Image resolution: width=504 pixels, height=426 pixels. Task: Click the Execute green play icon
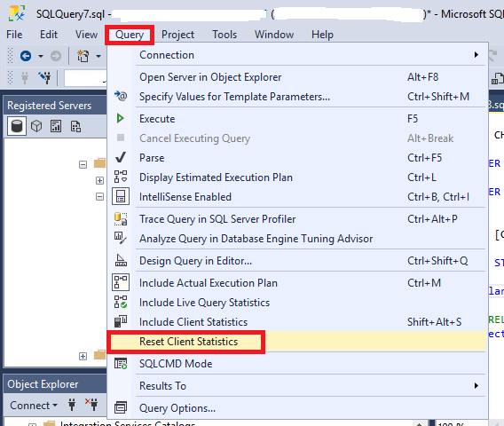121,119
